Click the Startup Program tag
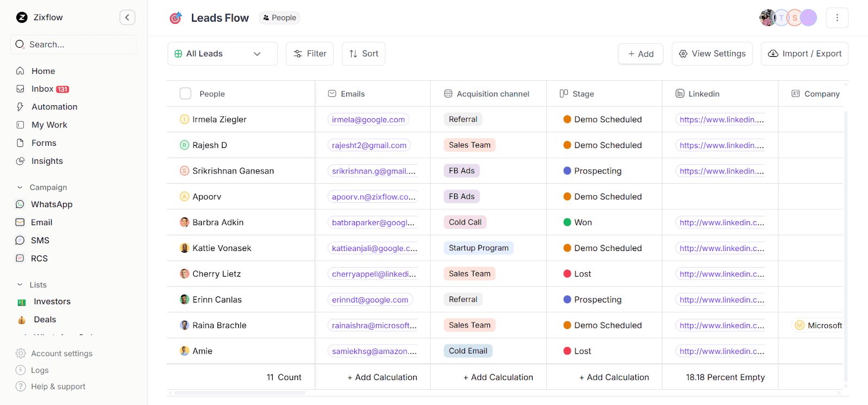868x405 pixels. (478, 248)
